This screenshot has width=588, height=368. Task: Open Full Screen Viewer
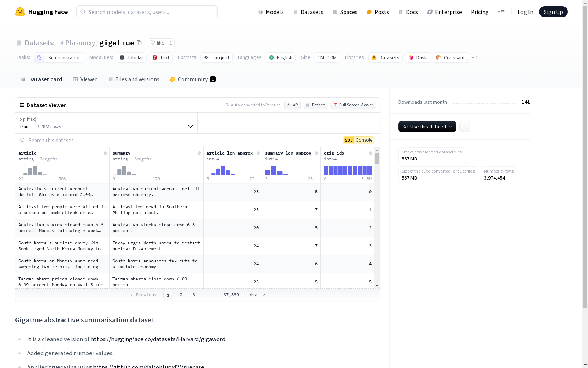353,105
